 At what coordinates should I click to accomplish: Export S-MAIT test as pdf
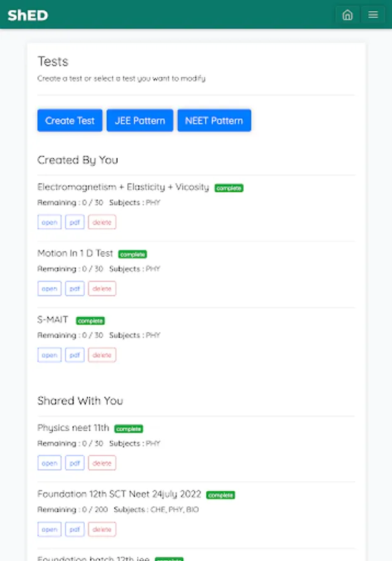point(75,355)
